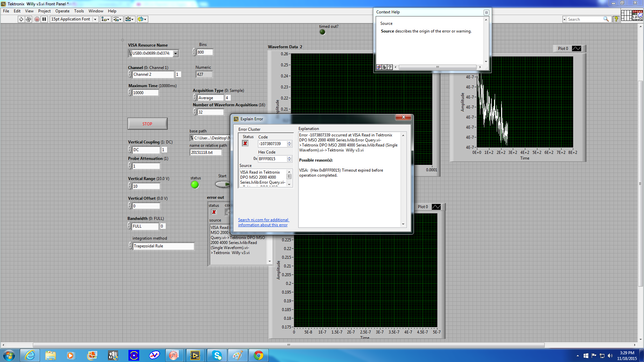Open detailed help from Context Help question icon
This screenshot has width=644, height=362.
click(x=390, y=67)
